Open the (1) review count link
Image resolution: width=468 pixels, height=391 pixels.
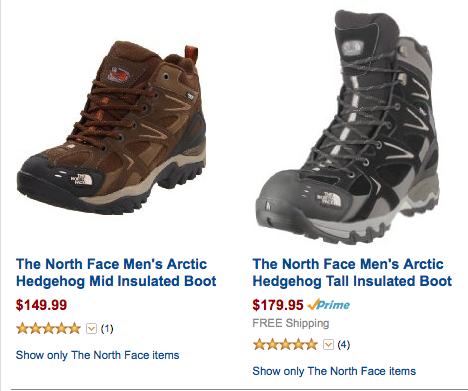[107, 329]
